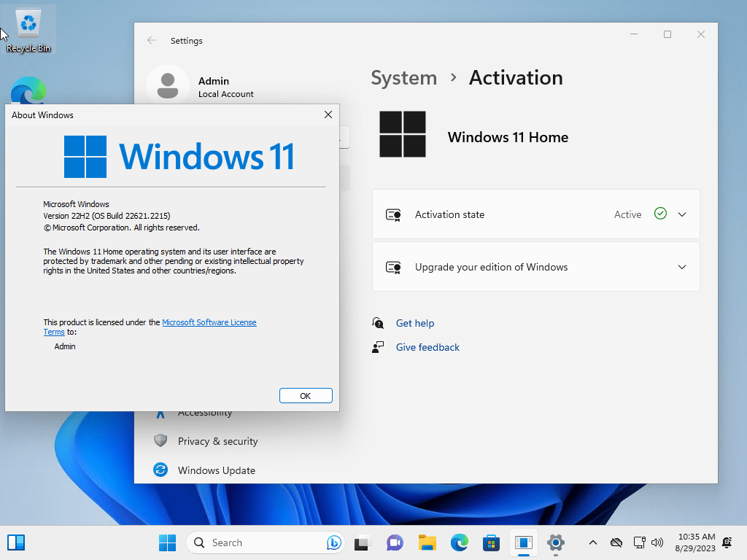The image size is (747, 560).
Task: Close the Settings window
Action: point(701,34)
